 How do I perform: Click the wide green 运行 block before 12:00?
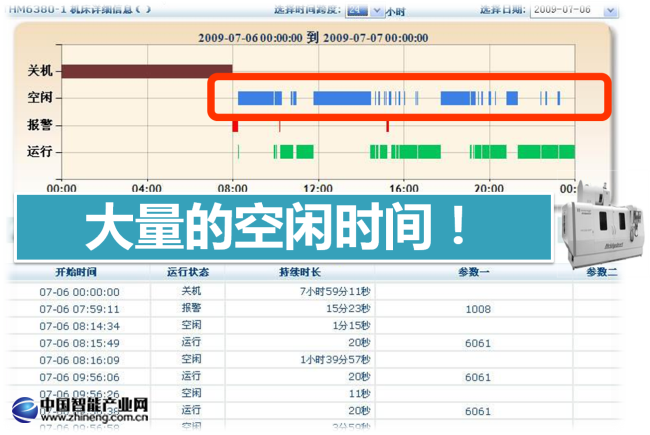pyautogui.click(x=296, y=152)
